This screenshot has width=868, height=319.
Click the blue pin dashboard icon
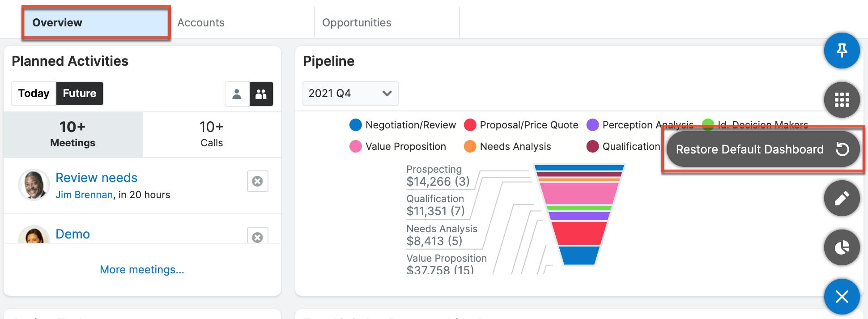pyautogui.click(x=842, y=51)
